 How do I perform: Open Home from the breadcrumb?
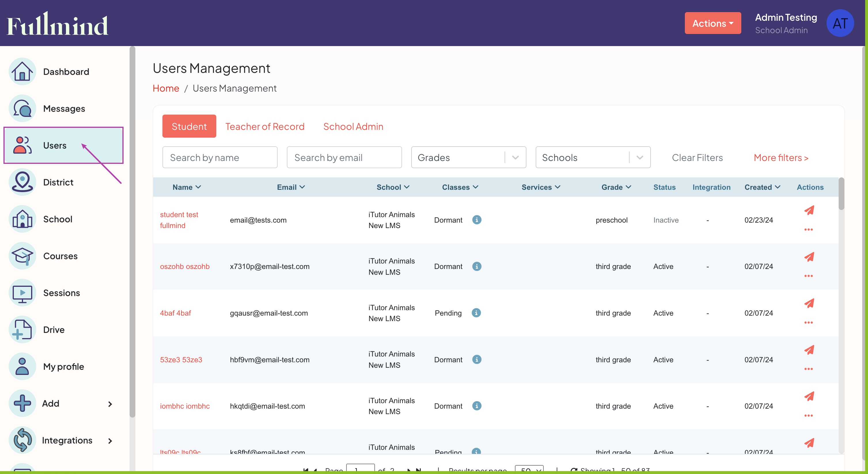[165, 88]
